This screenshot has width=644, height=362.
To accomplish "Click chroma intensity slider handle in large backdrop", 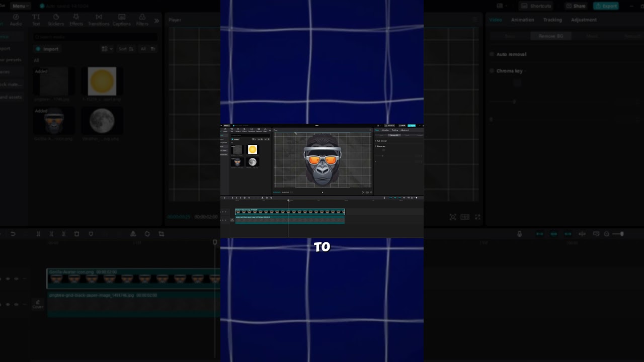I will pos(514,102).
